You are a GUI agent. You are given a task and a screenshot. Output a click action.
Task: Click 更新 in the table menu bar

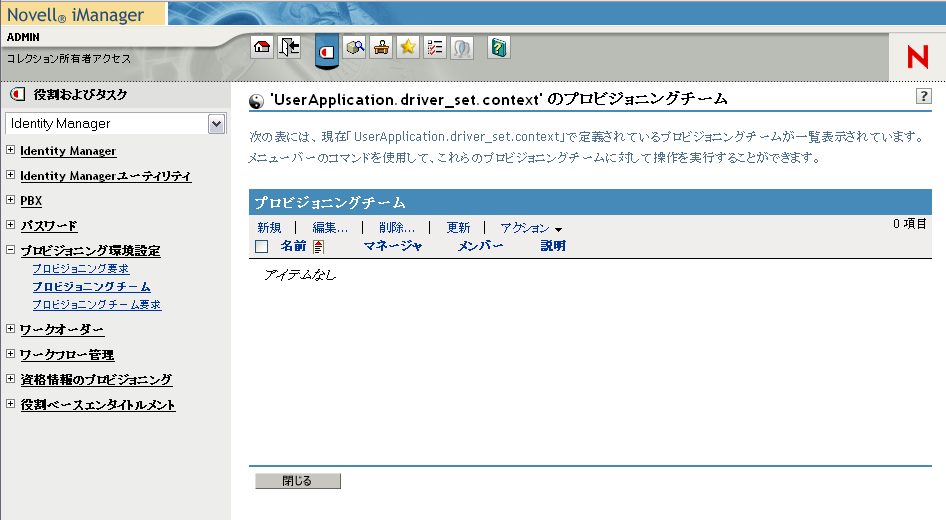point(458,227)
